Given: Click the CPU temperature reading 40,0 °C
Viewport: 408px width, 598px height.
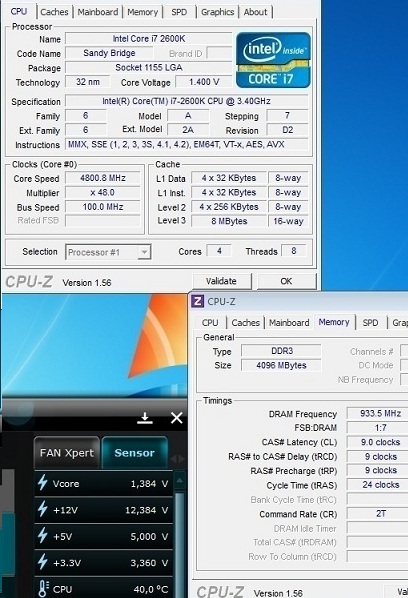Looking at the screenshot, I should click(151, 589).
